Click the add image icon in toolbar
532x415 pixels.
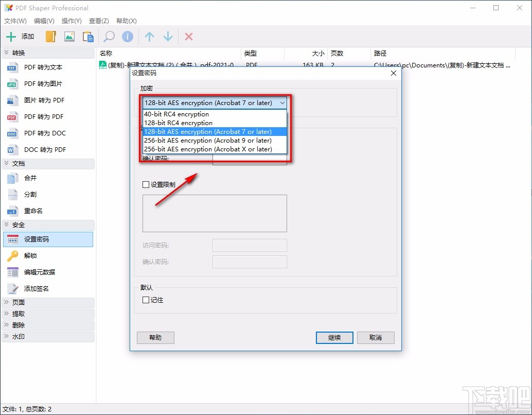click(69, 37)
